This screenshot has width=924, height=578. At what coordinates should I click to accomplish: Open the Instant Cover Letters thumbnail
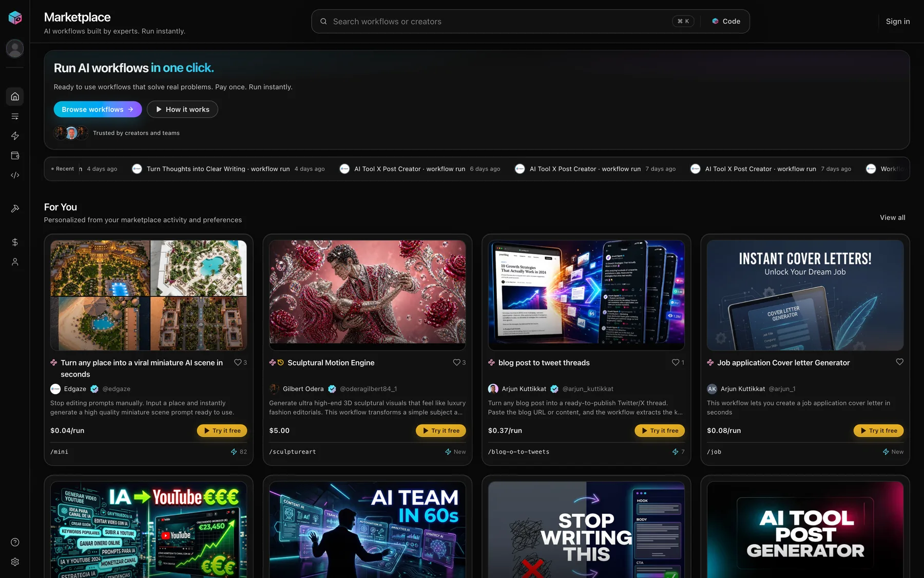[x=805, y=295]
